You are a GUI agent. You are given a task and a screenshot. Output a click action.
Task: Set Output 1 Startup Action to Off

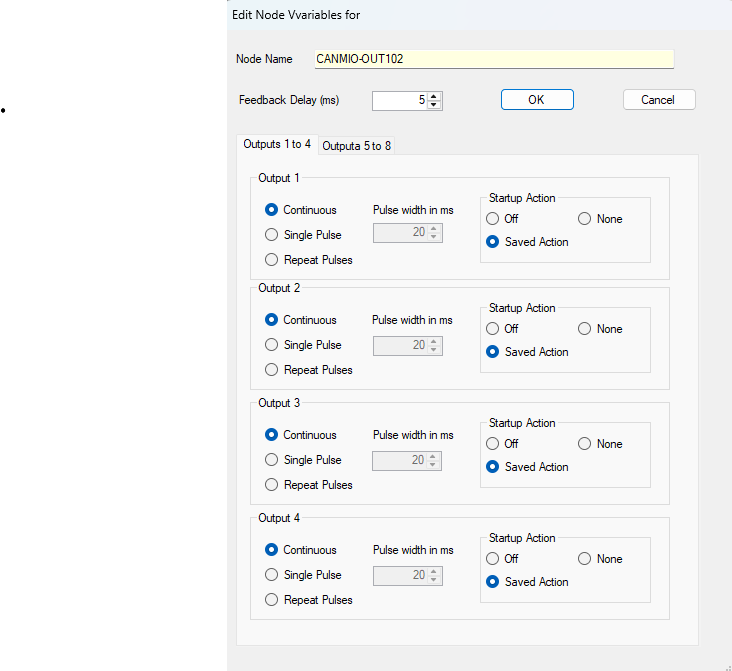pyautogui.click(x=493, y=219)
